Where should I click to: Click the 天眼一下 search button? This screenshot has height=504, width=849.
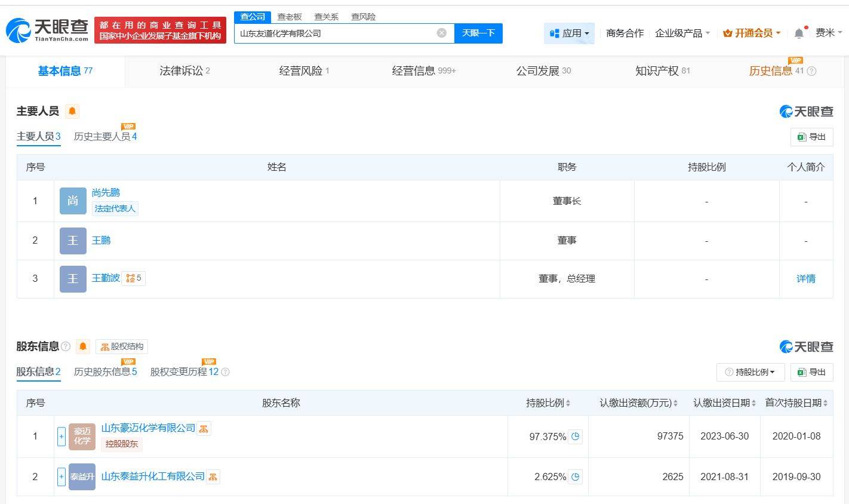478,33
